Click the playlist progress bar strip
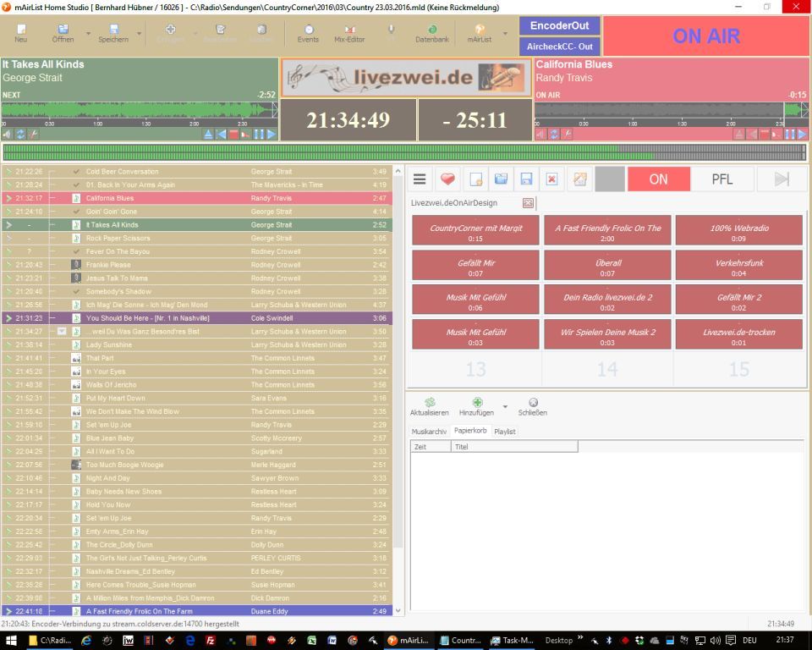Image resolution: width=812 pixels, height=650 pixels. pyautogui.click(x=406, y=151)
